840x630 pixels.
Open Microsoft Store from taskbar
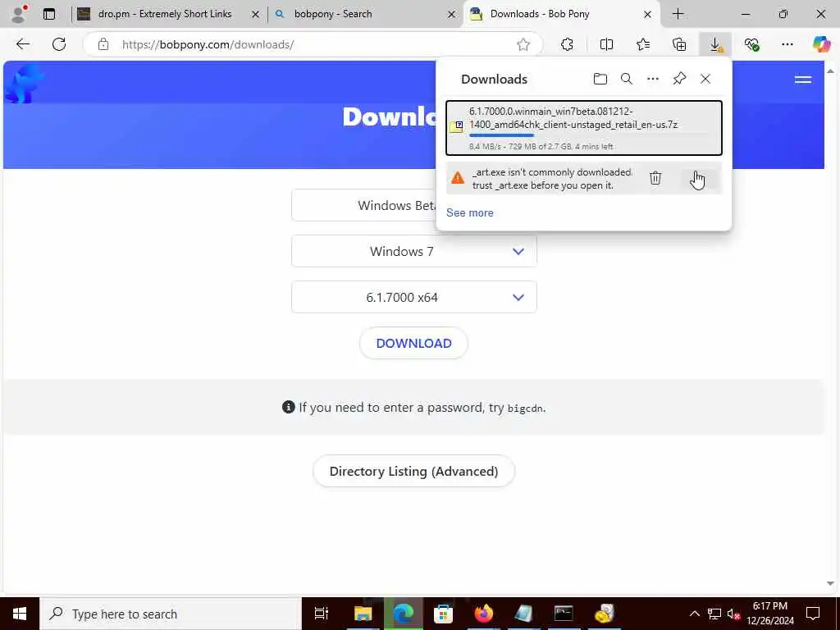[443, 614]
